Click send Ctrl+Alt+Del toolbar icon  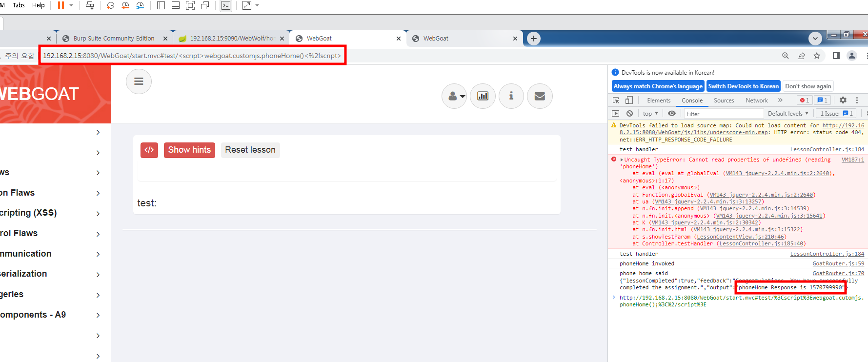[90, 5]
